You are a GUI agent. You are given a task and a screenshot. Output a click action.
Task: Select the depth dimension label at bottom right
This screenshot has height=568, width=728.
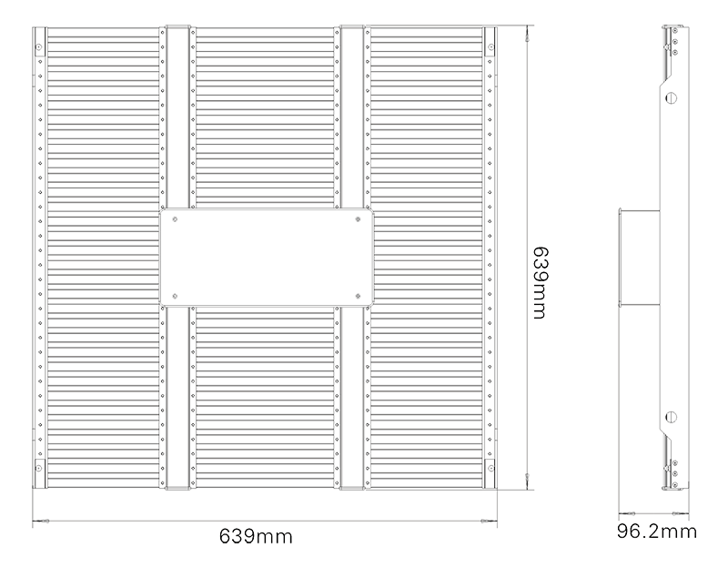point(657,526)
